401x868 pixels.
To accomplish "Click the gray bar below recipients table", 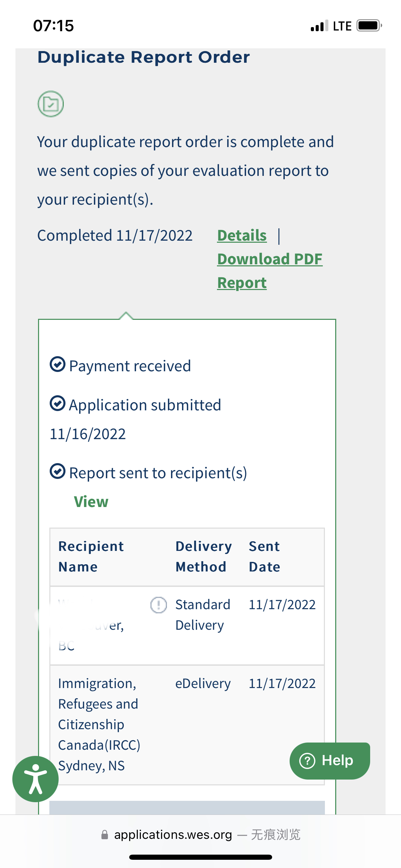I will 187,807.
